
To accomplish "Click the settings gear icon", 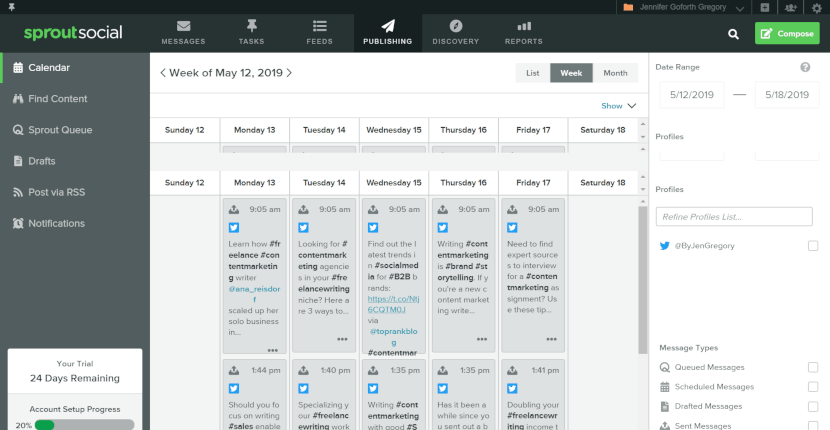I will click(x=816, y=7).
